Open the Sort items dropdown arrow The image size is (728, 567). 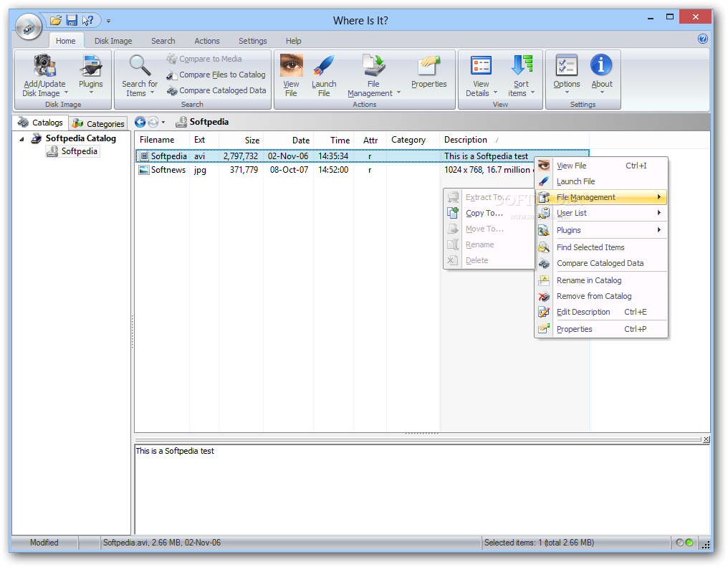click(532, 93)
